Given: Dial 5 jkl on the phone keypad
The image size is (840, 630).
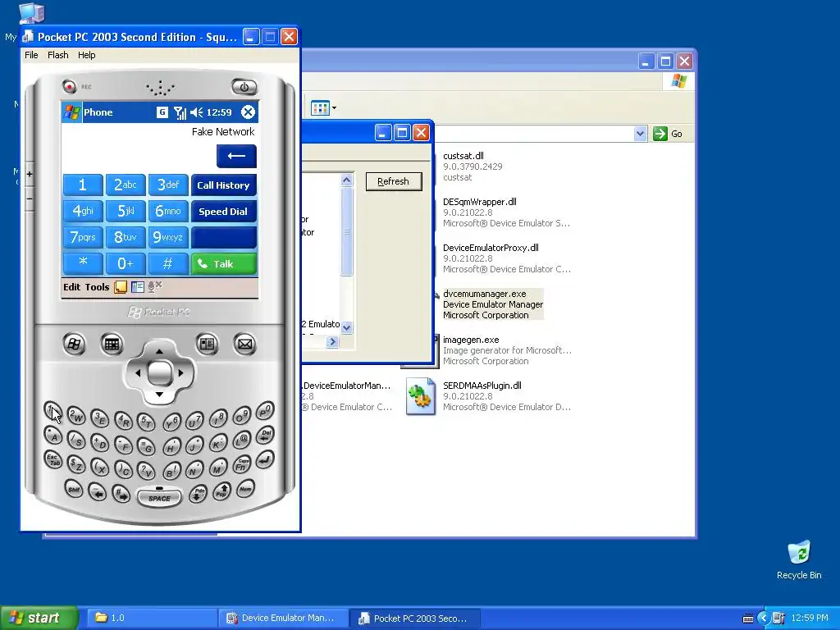Looking at the screenshot, I should click(126, 211).
